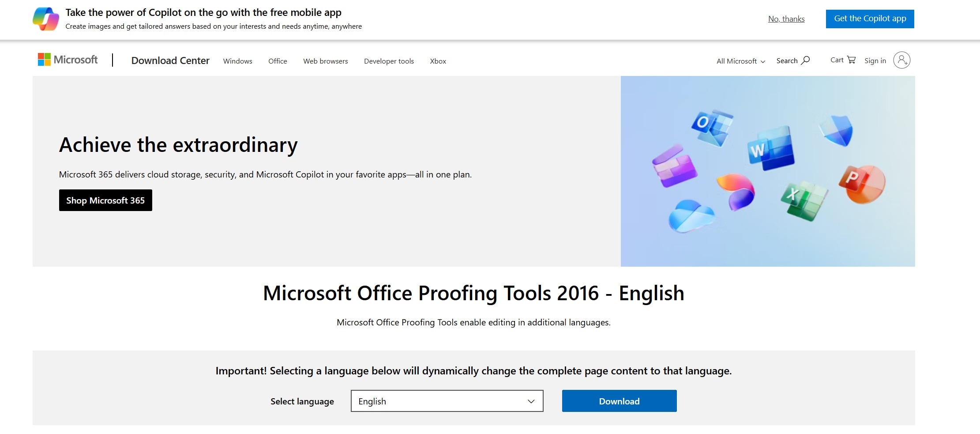Open the Xbox menu item
Viewport: 980px width, 434px height.
pos(438,61)
